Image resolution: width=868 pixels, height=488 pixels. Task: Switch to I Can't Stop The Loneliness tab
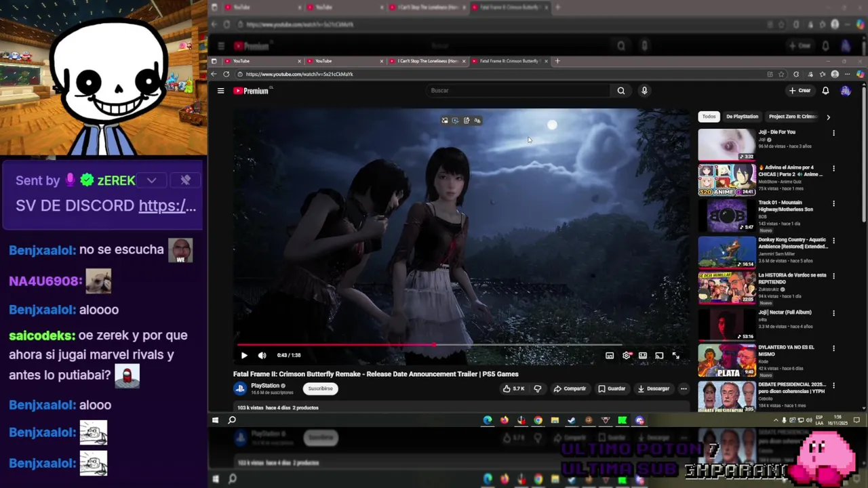coord(428,61)
